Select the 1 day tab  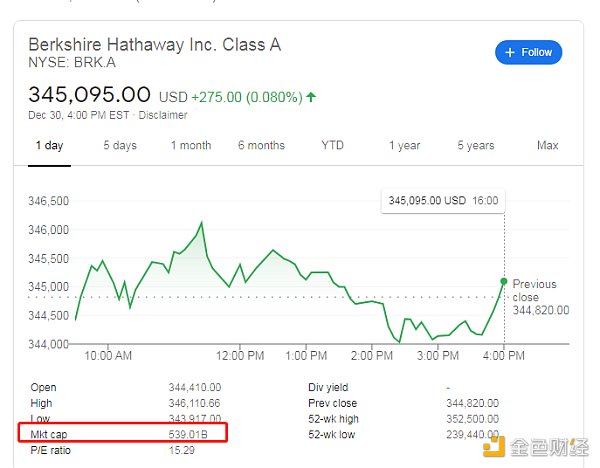click(x=49, y=145)
